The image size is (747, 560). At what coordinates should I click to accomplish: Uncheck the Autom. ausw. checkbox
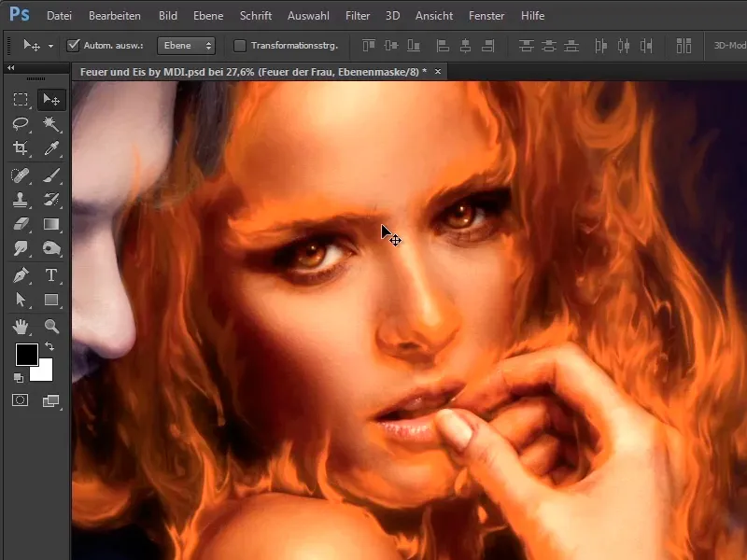(x=73, y=46)
